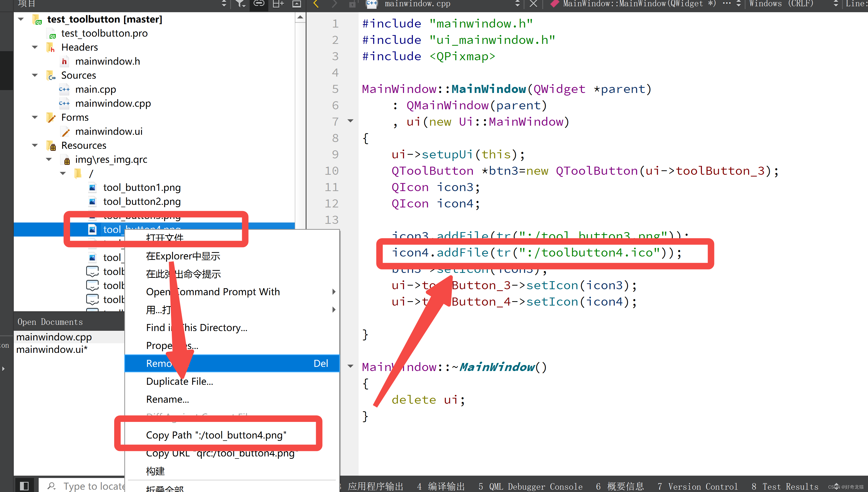Open the 4 编译输出 output pane
The width and height of the screenshot is (868, 492).
441,487
